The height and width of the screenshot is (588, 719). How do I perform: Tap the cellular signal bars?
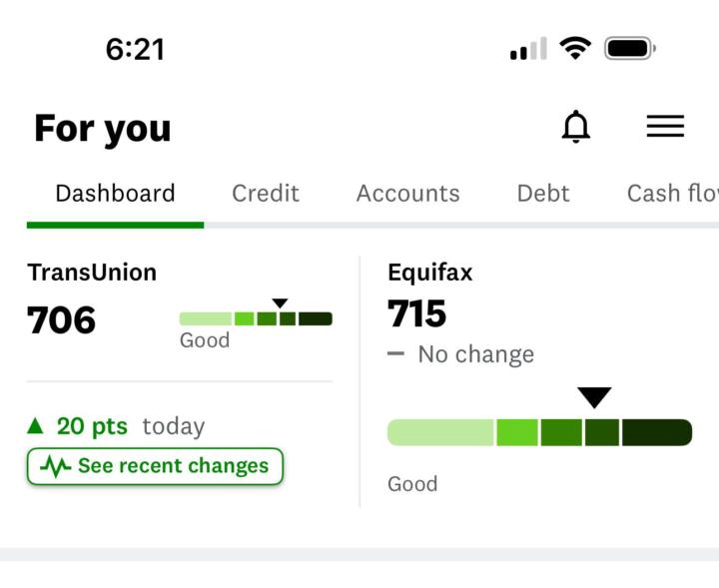click(528, 49)
